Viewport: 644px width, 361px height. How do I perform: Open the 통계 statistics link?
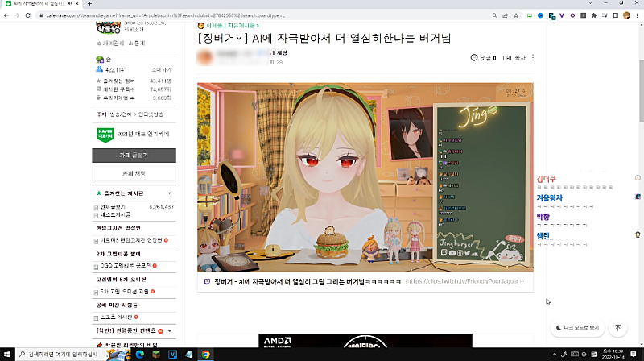coord(137,44)
